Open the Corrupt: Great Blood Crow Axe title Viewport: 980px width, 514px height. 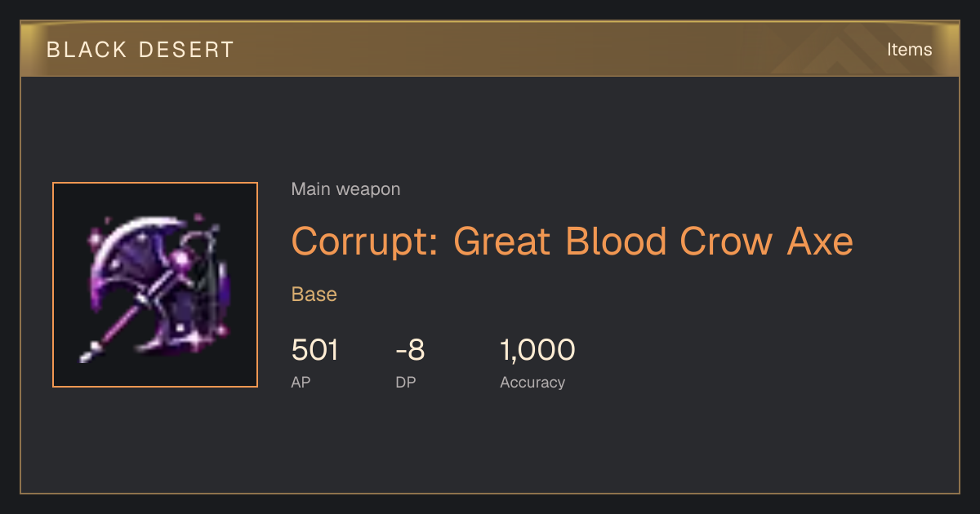(572, 241)
